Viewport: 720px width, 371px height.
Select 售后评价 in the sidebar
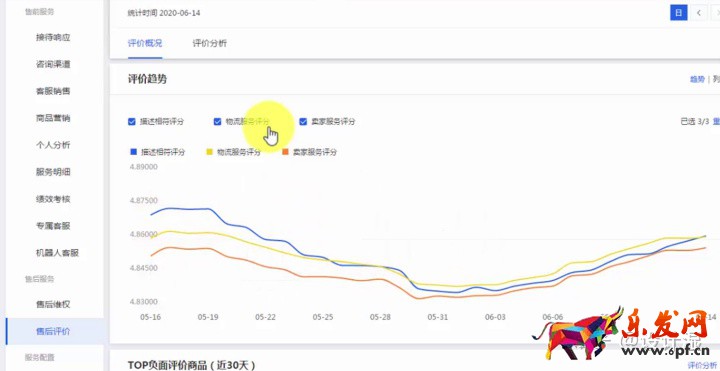(x=53, y=331)
